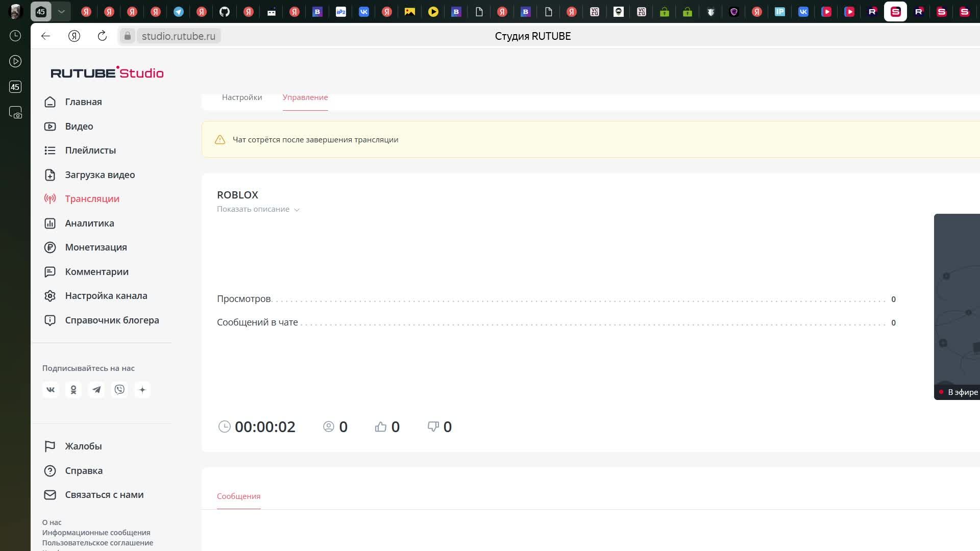The height and width of the screenshot is (551, 980).
Task: Open Информационные сообщения footer link
Action: pos(96,533)
